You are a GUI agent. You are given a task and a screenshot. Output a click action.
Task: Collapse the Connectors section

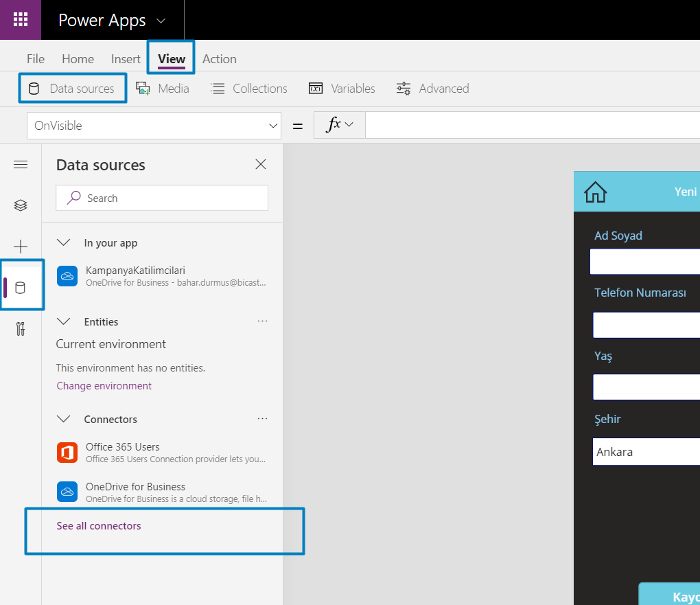tap(64, 419)
